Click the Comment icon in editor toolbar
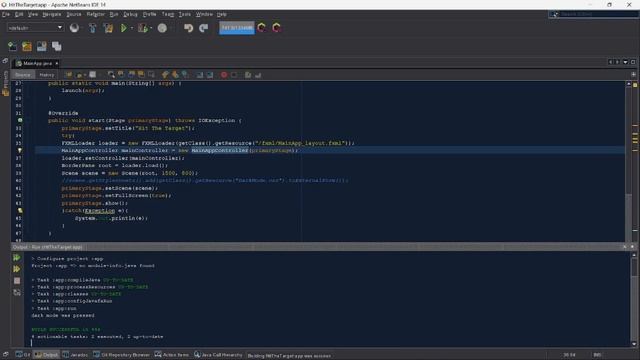 tap(248, 75)
